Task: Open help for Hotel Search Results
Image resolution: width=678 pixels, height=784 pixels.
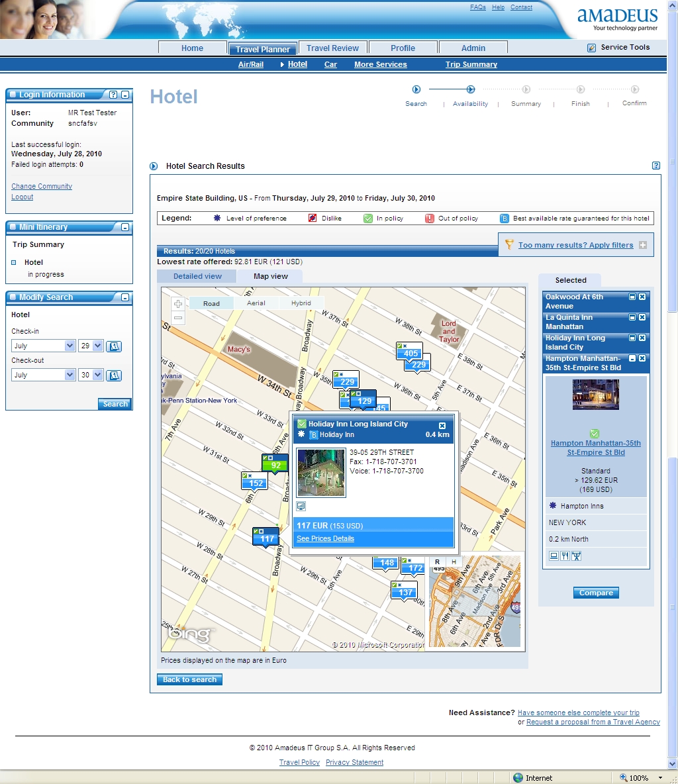Action: coord(656,166)
